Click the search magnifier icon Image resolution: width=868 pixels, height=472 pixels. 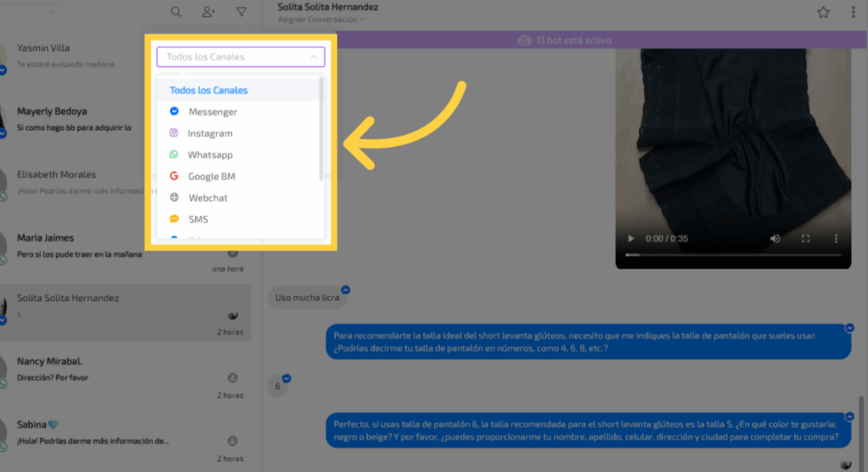[x=175, y=12]
